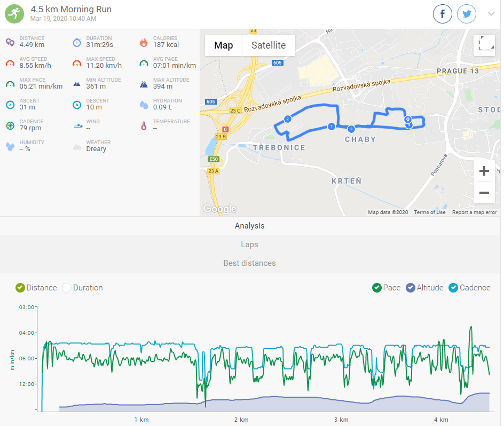Zoom out on the map
Image resolution: width=504 pixels, height=426 pixels.
point(484,192)
